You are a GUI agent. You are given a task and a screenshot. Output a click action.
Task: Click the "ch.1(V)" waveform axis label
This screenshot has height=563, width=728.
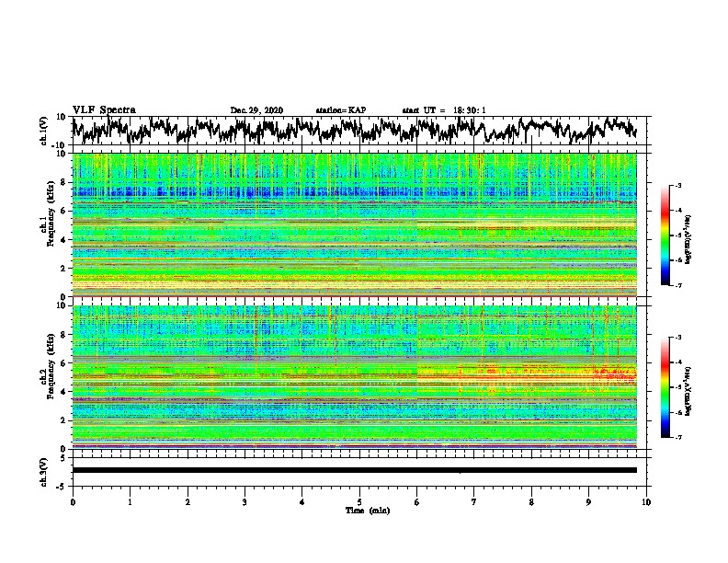coord(44,131)
